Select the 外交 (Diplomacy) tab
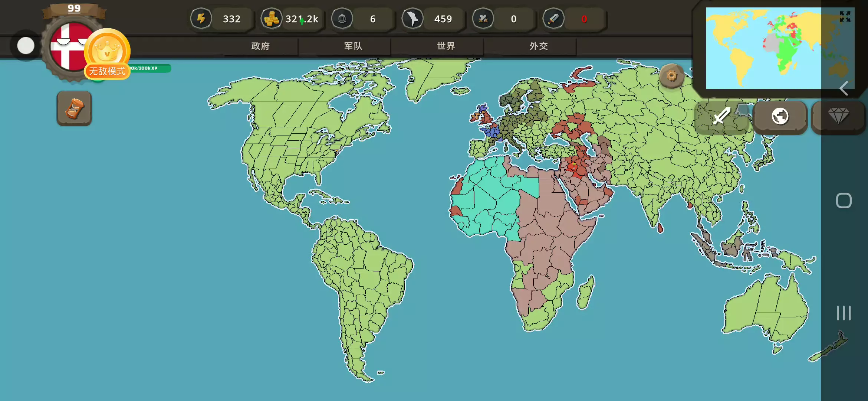868x401 pixels. pyautogui.click(x=538, y=46)
